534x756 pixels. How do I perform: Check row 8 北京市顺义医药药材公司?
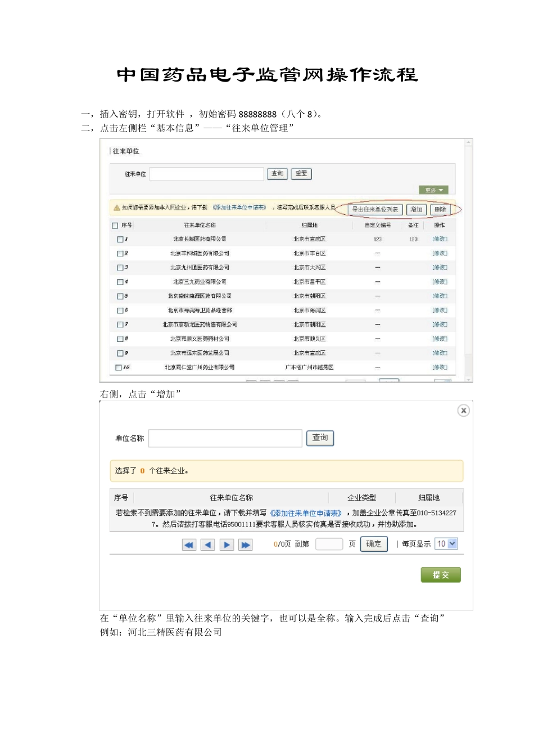click(x=120, y=339)
